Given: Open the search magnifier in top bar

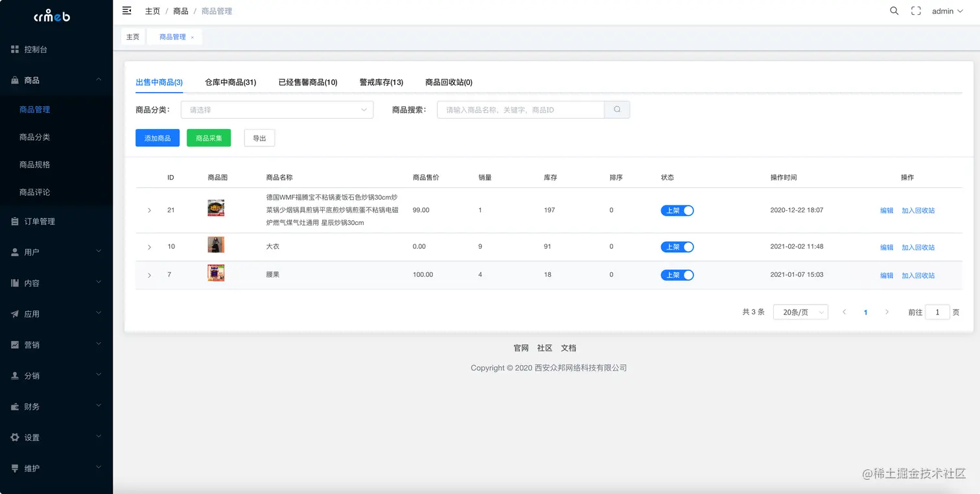Looking at the screenshot, I should coord(894,11).
